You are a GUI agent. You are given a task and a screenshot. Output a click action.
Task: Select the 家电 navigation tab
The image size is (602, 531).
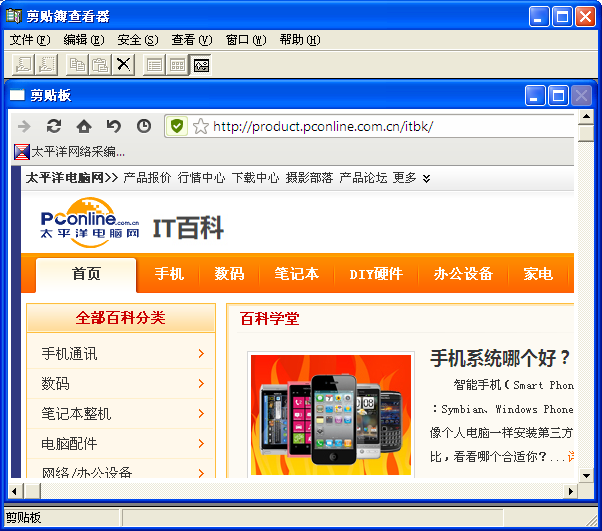(538, 274)
